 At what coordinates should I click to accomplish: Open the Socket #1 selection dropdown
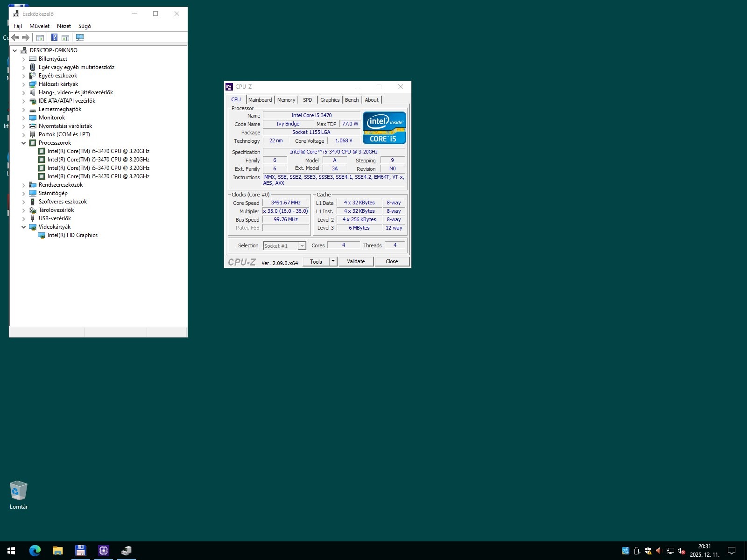[x=302, y=246]
